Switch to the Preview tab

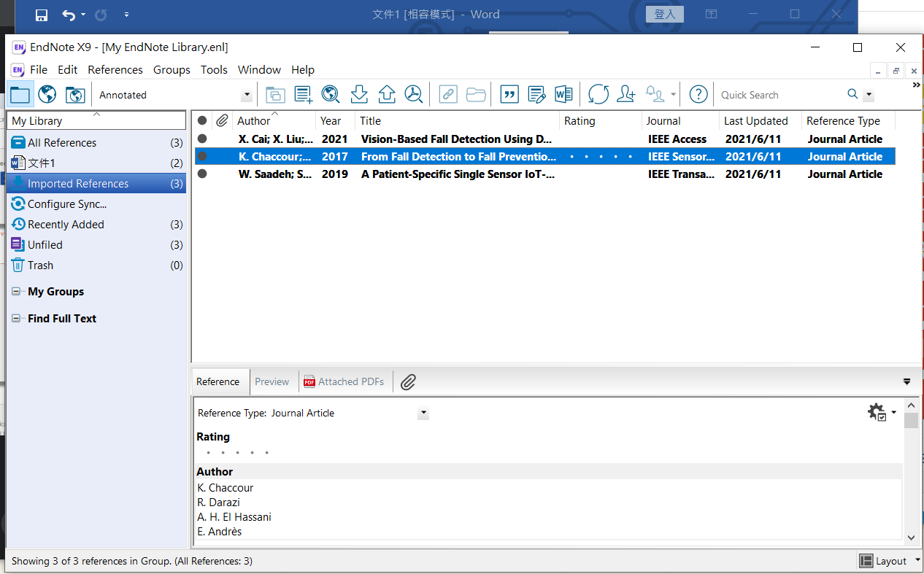(272, 381)
